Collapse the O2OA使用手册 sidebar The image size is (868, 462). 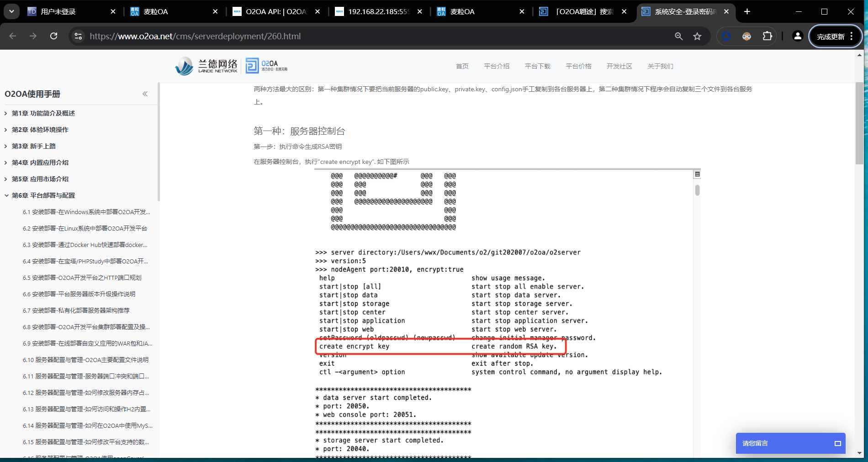(145, 94)
